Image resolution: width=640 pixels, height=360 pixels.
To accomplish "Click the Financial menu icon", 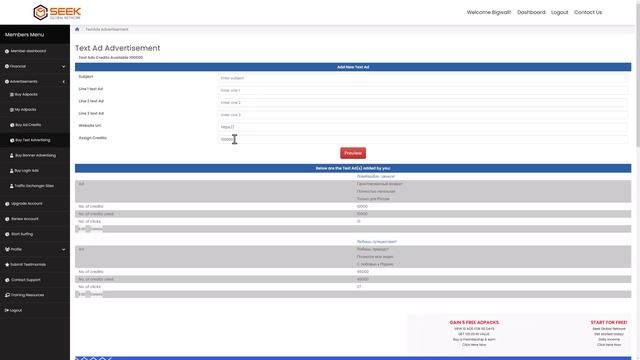I will 7,66.
